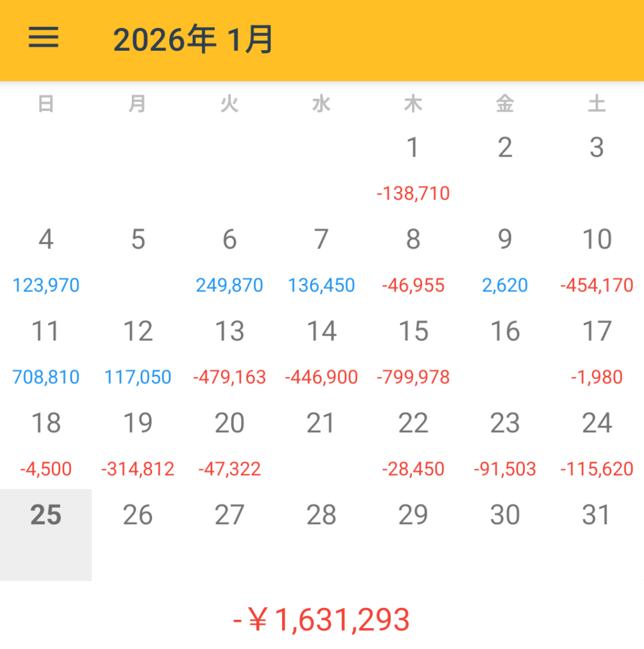Select January 17 showing -1,980
The image size is (644, 649).
596,352
